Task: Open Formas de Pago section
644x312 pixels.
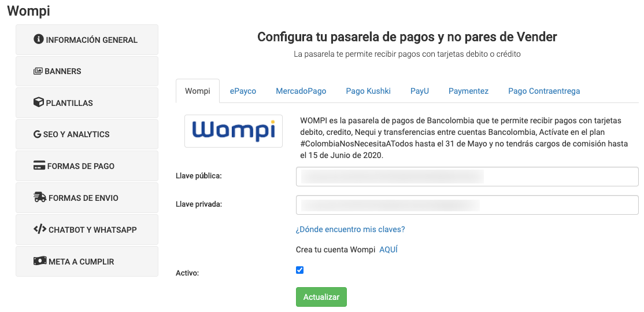Action: 87,166
